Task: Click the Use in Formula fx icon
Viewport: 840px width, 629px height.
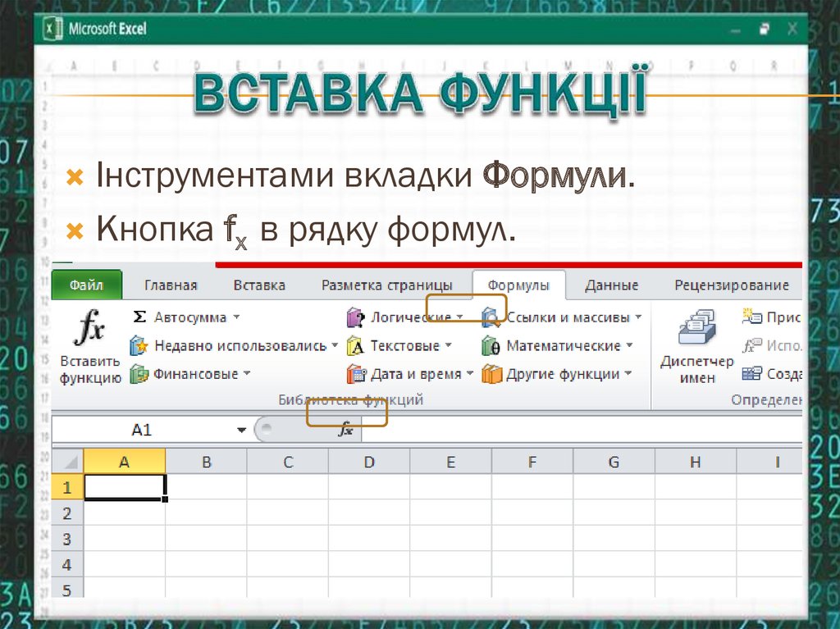Action: pos(751,345)
